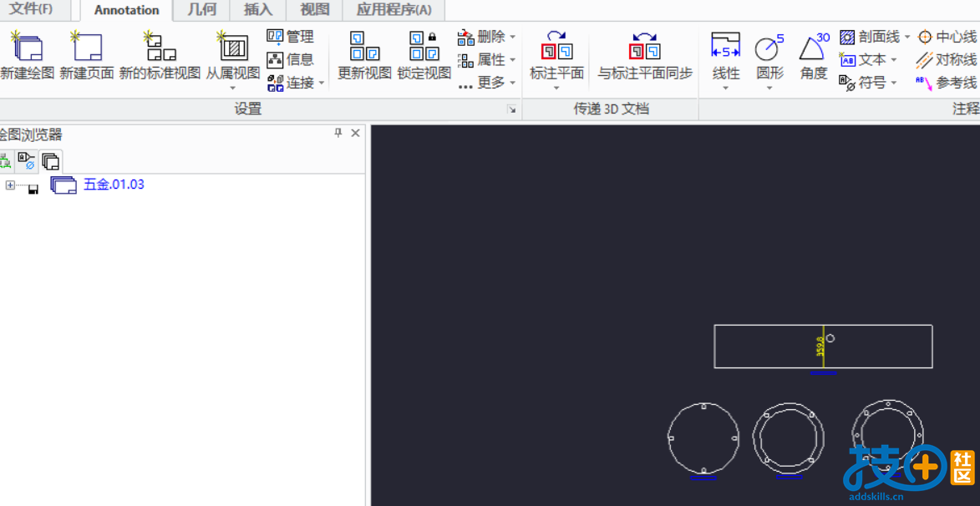Click the 新建页面 (New Page) icon
The height and width of the screenshot is (506, 980).
pyautogui.click(x=86, y=47)
